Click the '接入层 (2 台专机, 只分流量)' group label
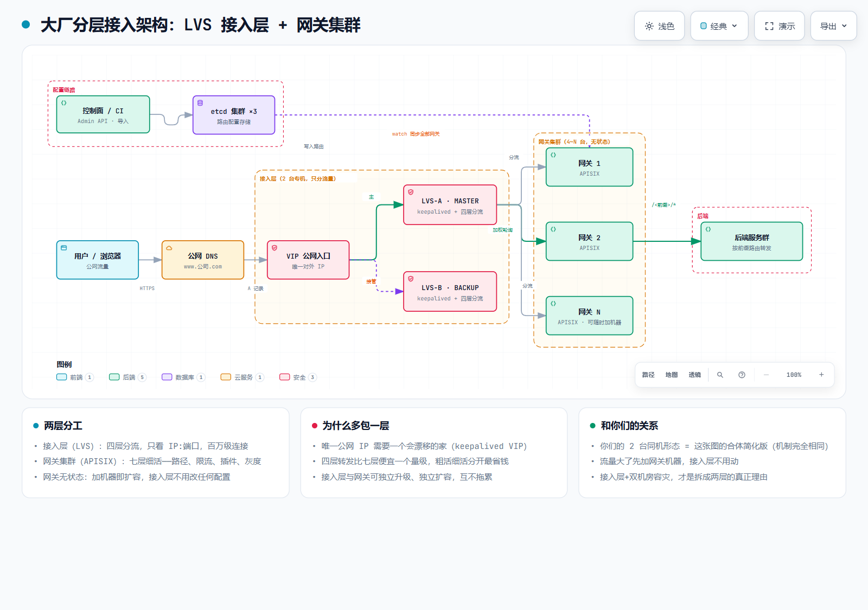This screenshot has width=868, height=610. 298,178
